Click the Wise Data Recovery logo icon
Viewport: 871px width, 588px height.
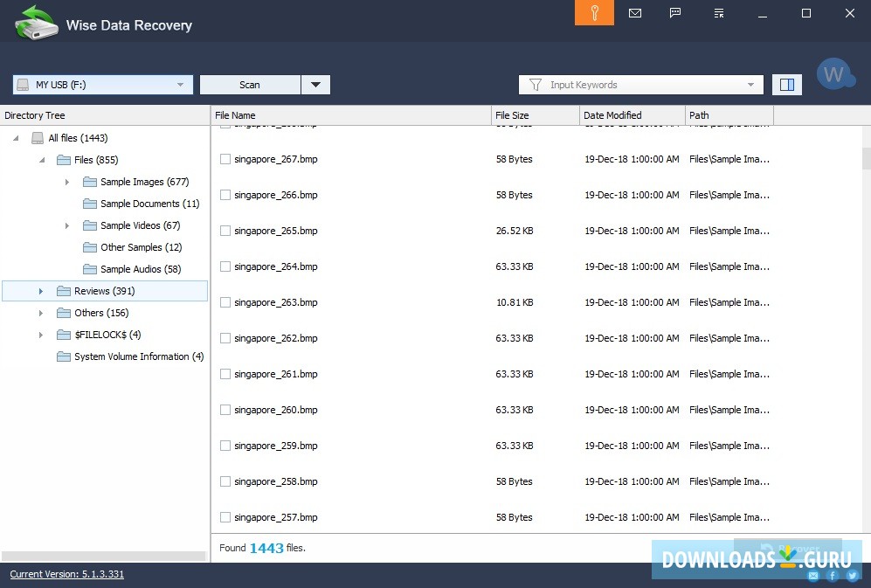pyautogui.click(x=36, y=23)
